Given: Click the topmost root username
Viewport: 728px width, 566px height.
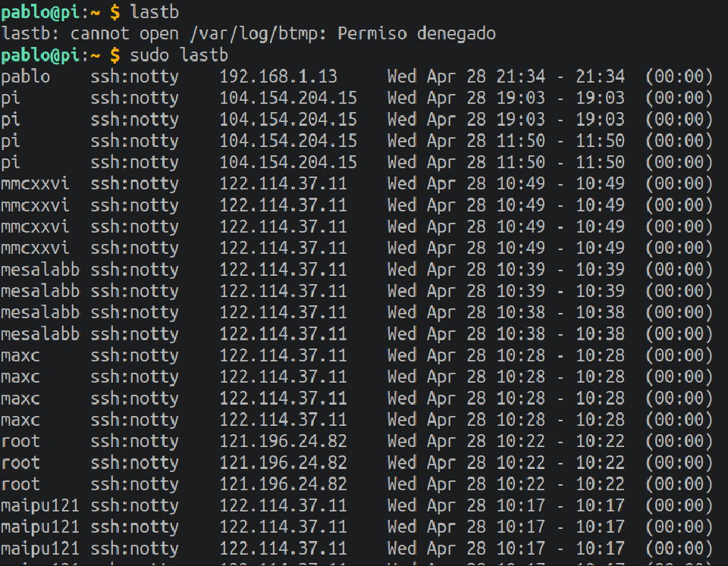Looking at the screenshot, I should click(20, 440).
